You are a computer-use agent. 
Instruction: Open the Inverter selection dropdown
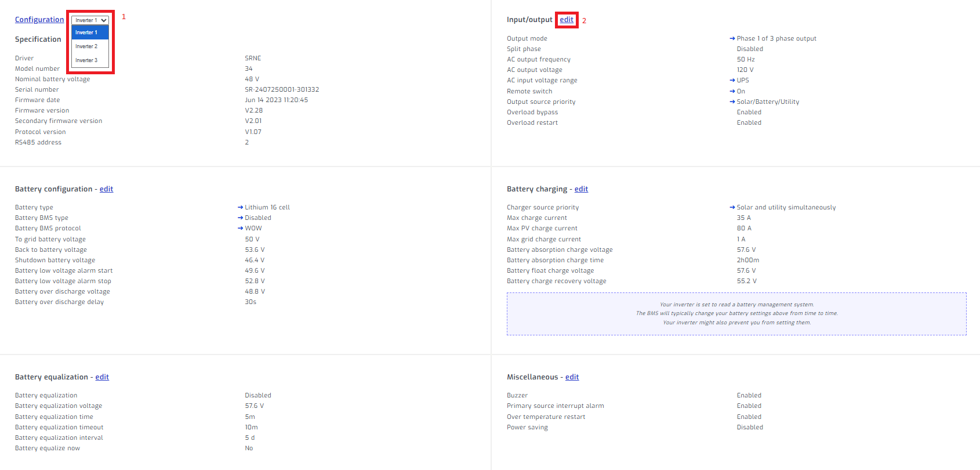[x=90, y=20]
